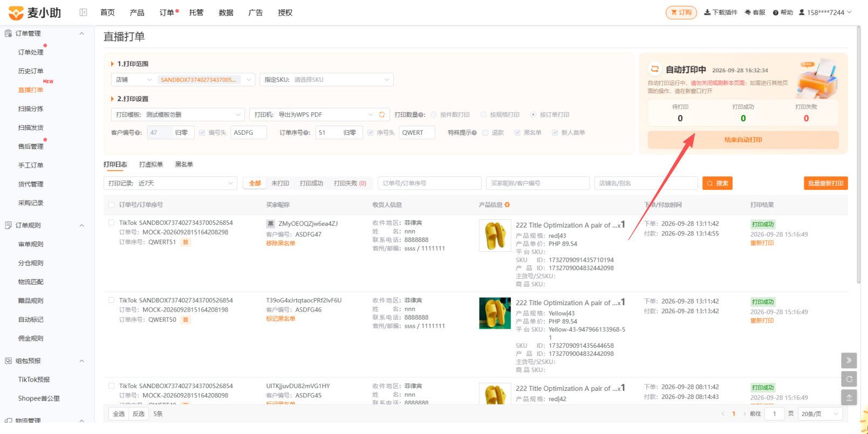Open 客服 customer service
868x434 pixels.
click(x=755, y=12)
